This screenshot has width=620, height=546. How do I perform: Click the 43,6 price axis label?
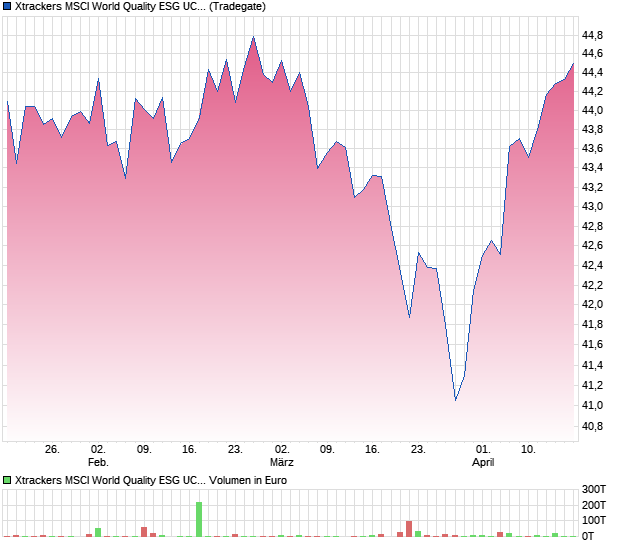point(592,148)
